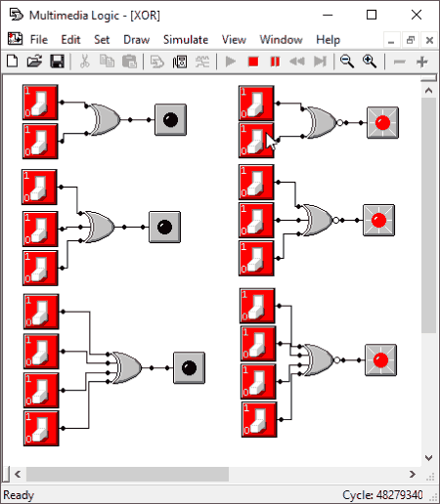Select the 3-input XNOR gate
The image size is (440, 504).
coord(319,220)
